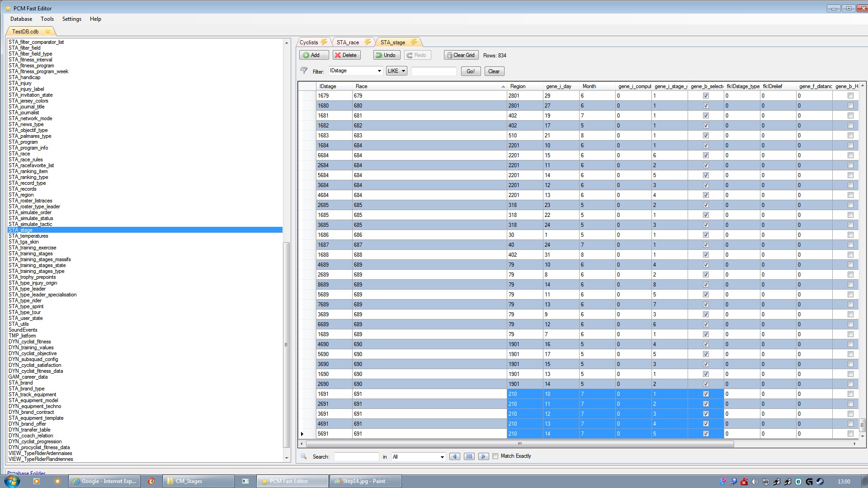The height and width of the screenshot is (488, 868).
Task: Select the STA_race tab
Action: 348,42
